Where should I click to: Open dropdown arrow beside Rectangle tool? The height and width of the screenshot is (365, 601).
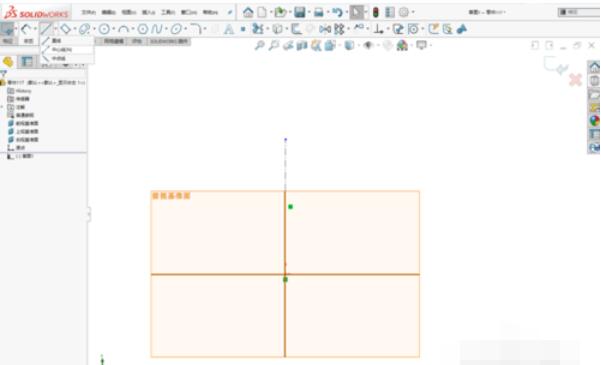click(75, 29)
